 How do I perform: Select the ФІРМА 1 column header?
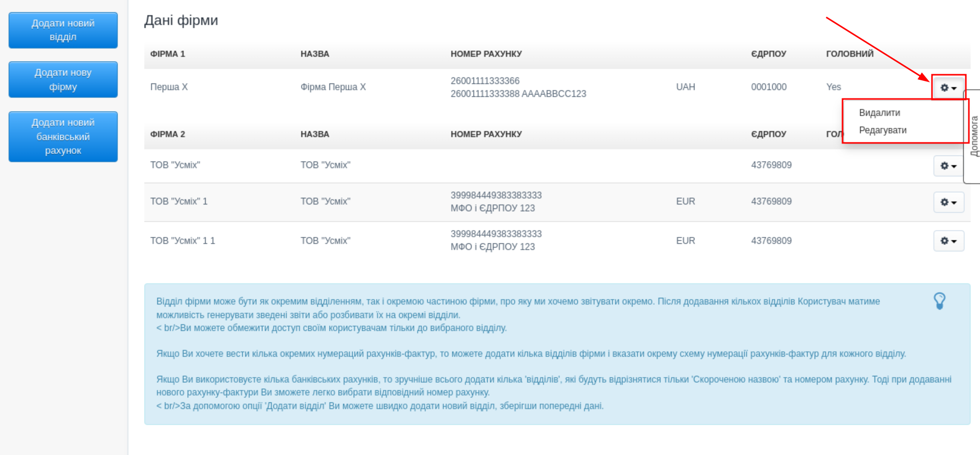click(x=168, y=54)
